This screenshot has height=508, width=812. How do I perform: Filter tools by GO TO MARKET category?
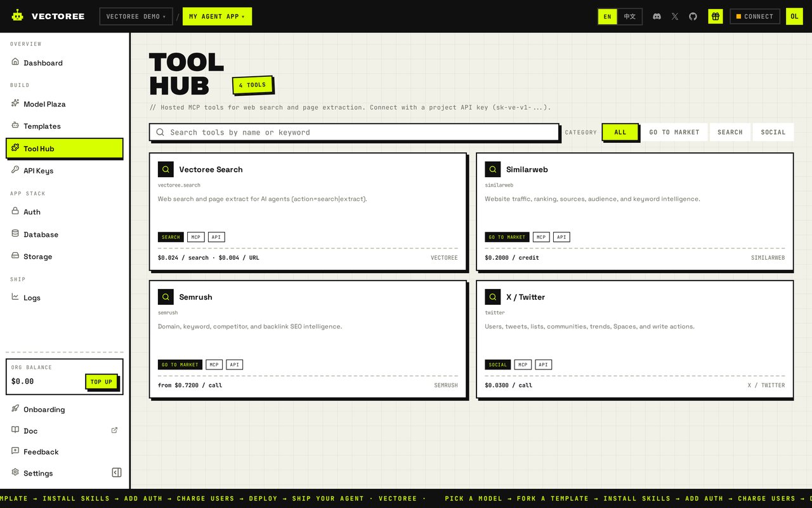click(x=674, y=132)
